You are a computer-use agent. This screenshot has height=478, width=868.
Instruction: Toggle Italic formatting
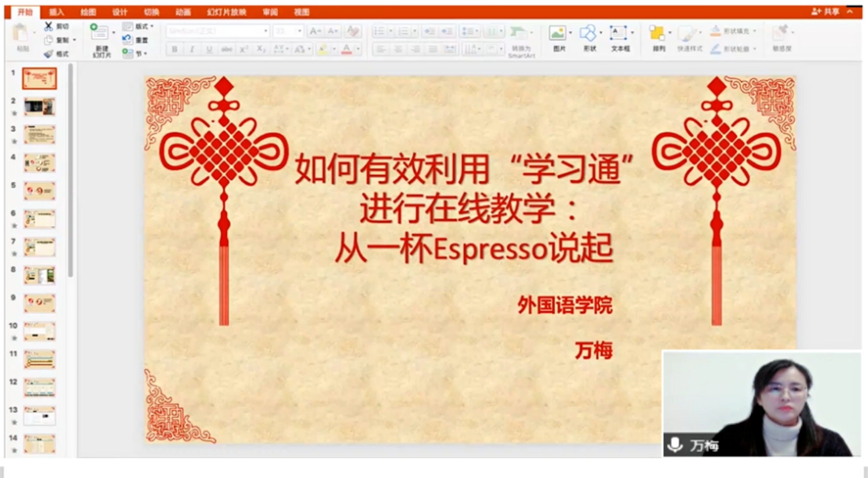(192, 49)
